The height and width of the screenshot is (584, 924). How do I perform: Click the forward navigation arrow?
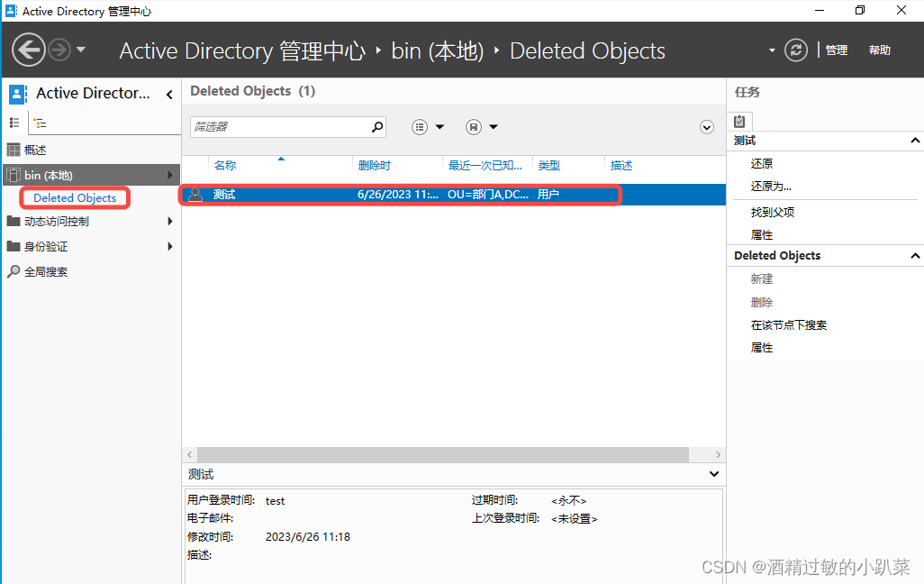tap(59, 50)
